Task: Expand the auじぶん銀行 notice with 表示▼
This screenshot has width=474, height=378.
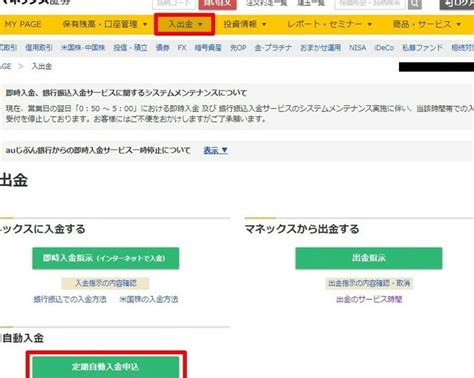Action: [x=215, y=150]
